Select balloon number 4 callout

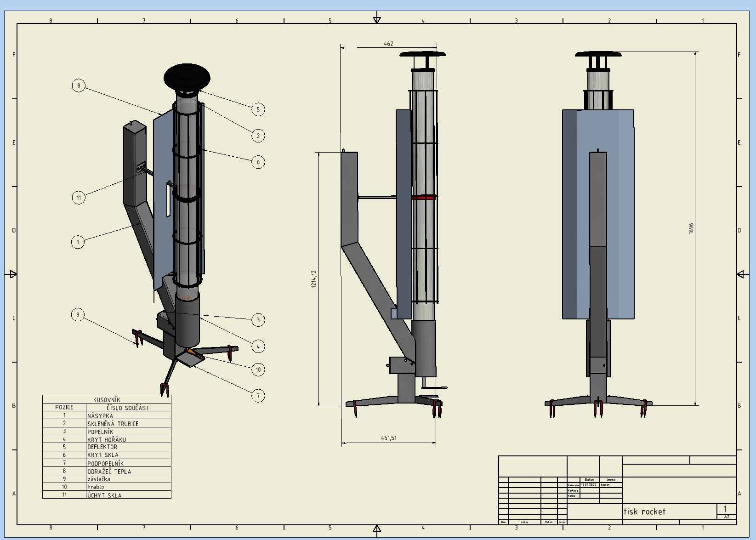tap(258, 347)
